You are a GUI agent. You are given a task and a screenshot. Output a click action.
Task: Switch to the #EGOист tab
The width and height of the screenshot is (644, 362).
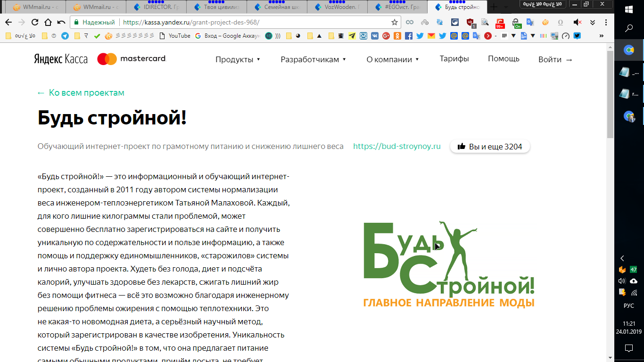[397, 8]
